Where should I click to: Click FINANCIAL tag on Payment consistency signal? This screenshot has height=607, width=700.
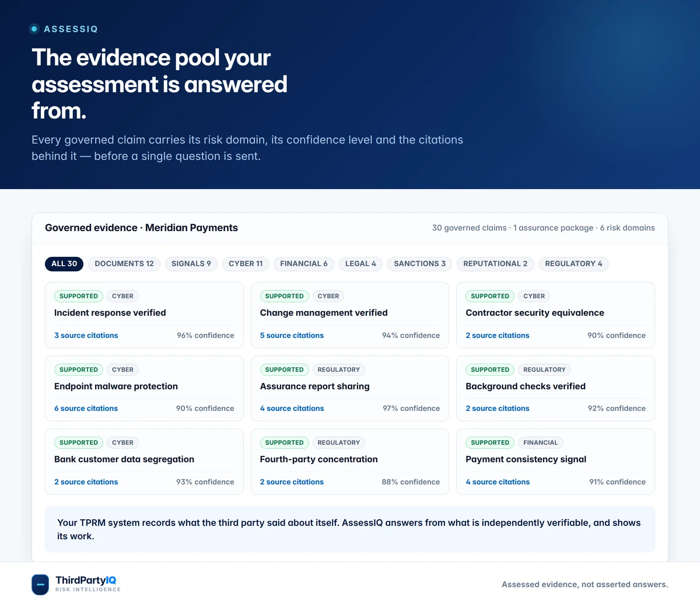(x=541, y=442)
